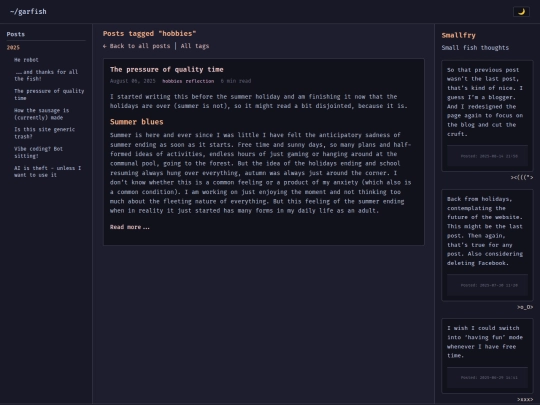Click the posted timestamp under the 'I'm a blogger' note
Image resolution: width=540 pixels, height=405 pixels.
click(489, 156)
